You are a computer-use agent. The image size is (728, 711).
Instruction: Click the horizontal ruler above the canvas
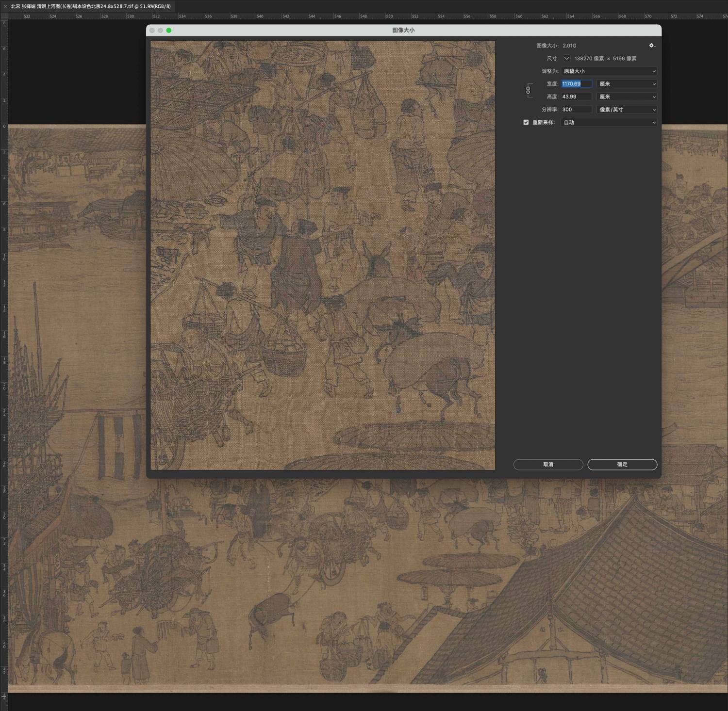tap(364, 16)
